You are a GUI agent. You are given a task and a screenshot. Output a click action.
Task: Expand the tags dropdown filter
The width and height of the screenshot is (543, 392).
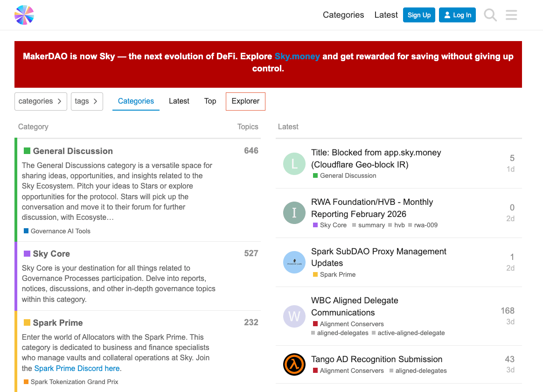tap(87, 101)
